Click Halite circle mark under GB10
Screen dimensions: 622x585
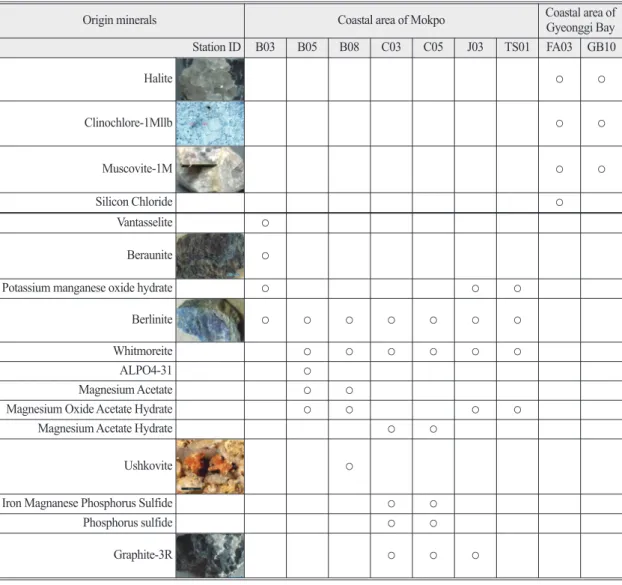point(601,79)
